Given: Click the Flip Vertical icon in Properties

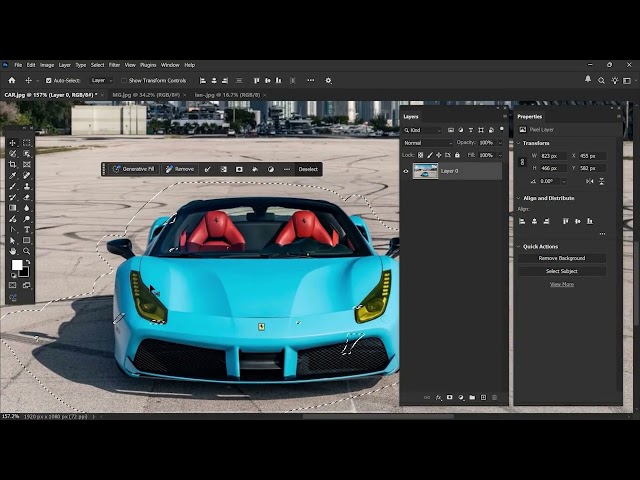Looking at the screenshot, I should tap(601, 181).
